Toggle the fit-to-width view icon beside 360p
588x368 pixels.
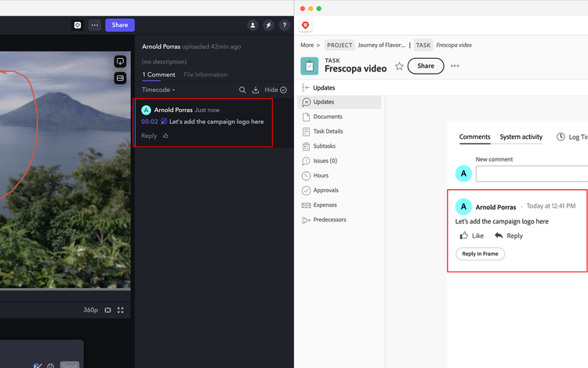click(x=108, y=310)
